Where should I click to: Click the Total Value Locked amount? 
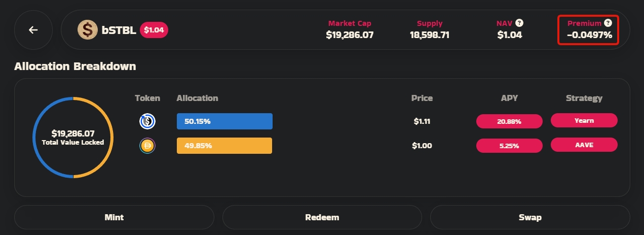(x=73, y=133)
